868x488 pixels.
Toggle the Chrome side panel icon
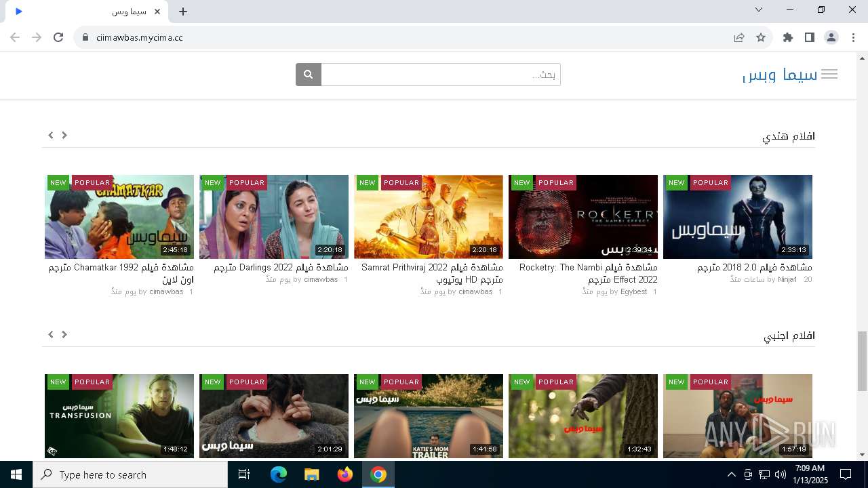(809, 37)
